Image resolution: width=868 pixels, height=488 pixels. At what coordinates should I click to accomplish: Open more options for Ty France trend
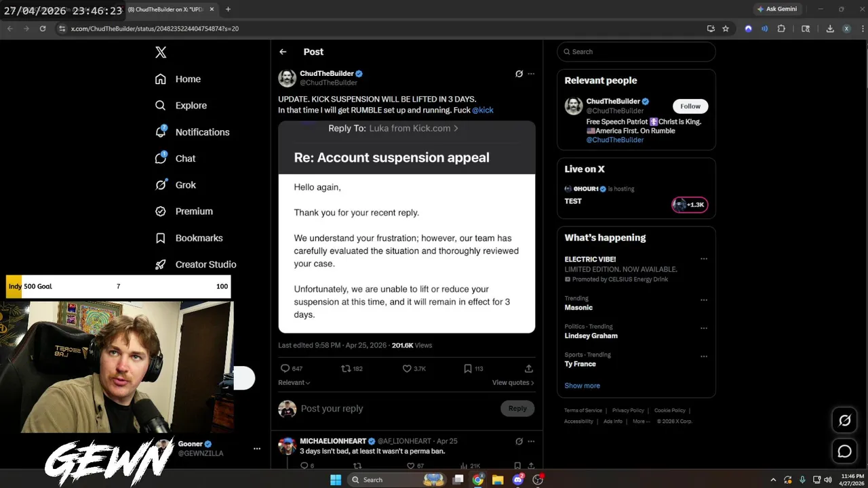click(x=704, y=356)
